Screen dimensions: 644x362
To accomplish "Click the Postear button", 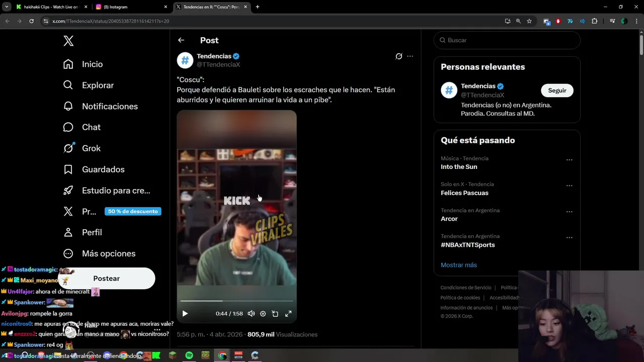I will [x=106, y=279].
